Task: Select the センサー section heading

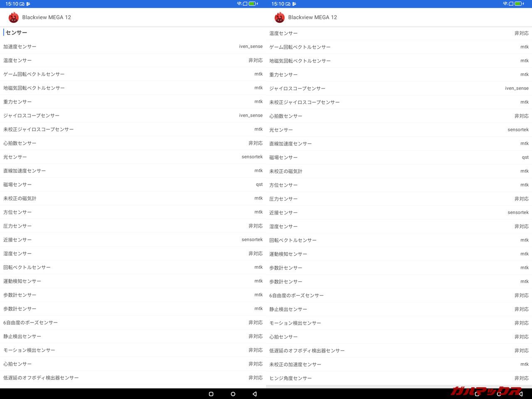Action: click(17, 32)
